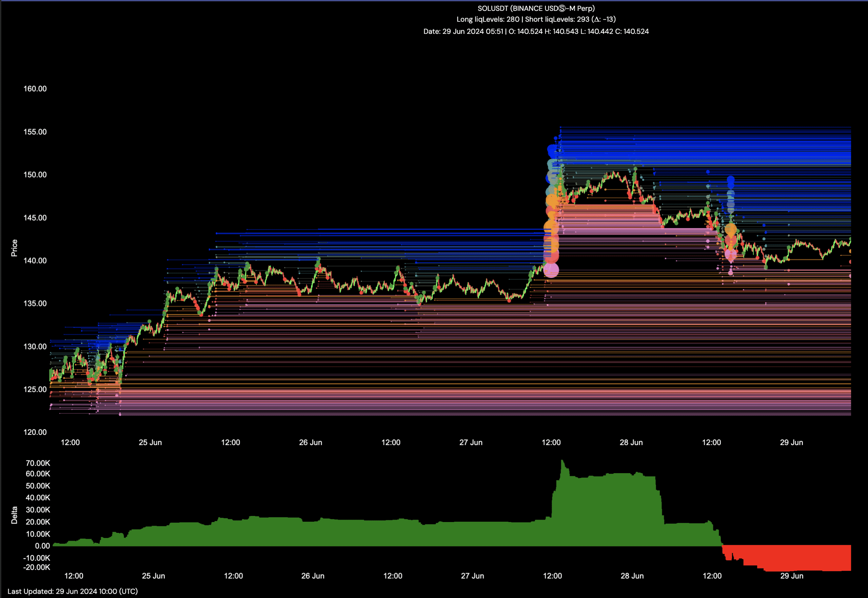
Task: Click the 10.00K delta axis label
Action: point(38,534)
